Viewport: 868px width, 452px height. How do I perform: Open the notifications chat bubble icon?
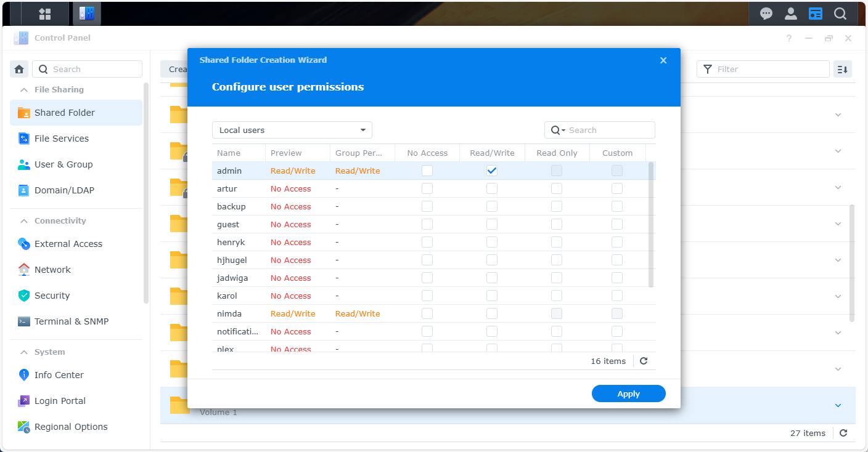(766, 14)
